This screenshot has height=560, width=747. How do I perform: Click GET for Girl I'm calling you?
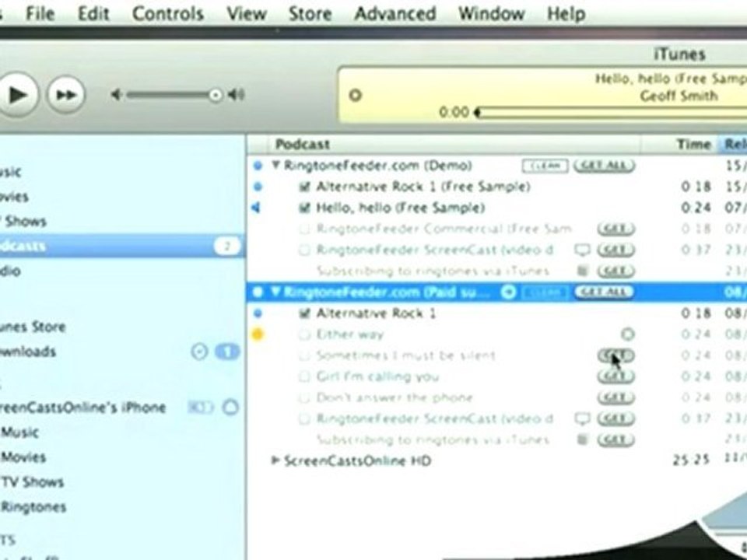(x=616, y=376)
